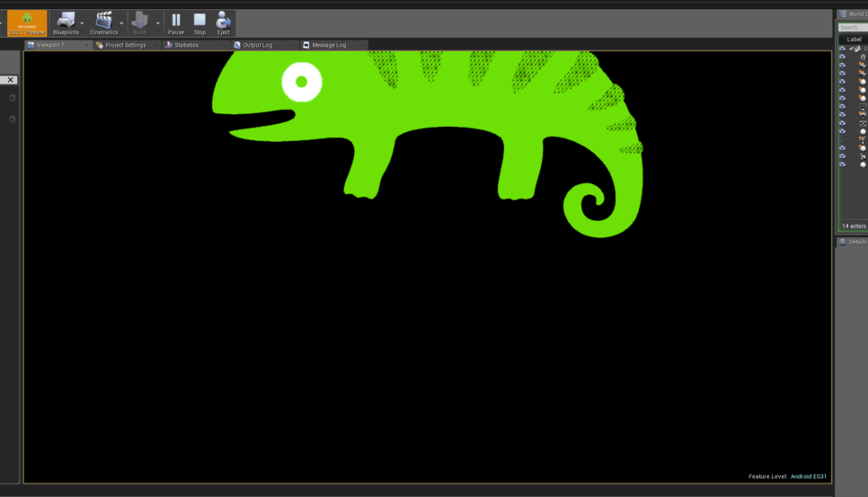
Task: Click the '14 actors' count text
Action: coord(854,226)
